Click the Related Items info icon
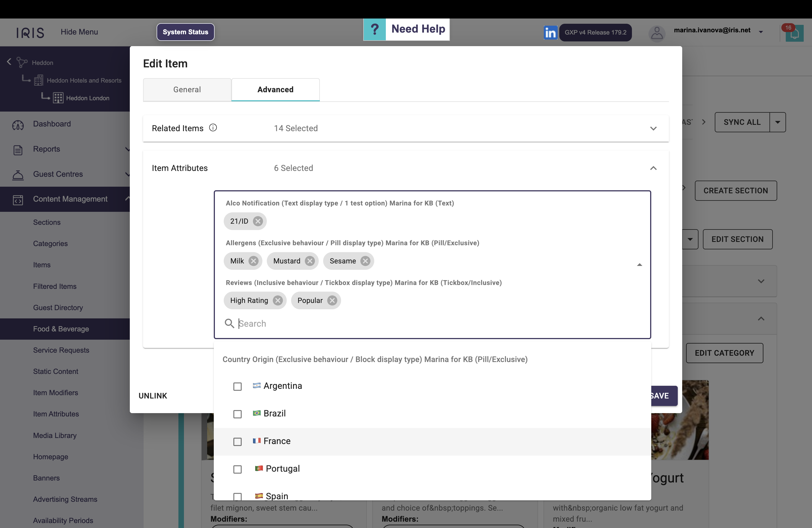Image resolution: width=812 pixels, height=528 pixels. (213, 128)
